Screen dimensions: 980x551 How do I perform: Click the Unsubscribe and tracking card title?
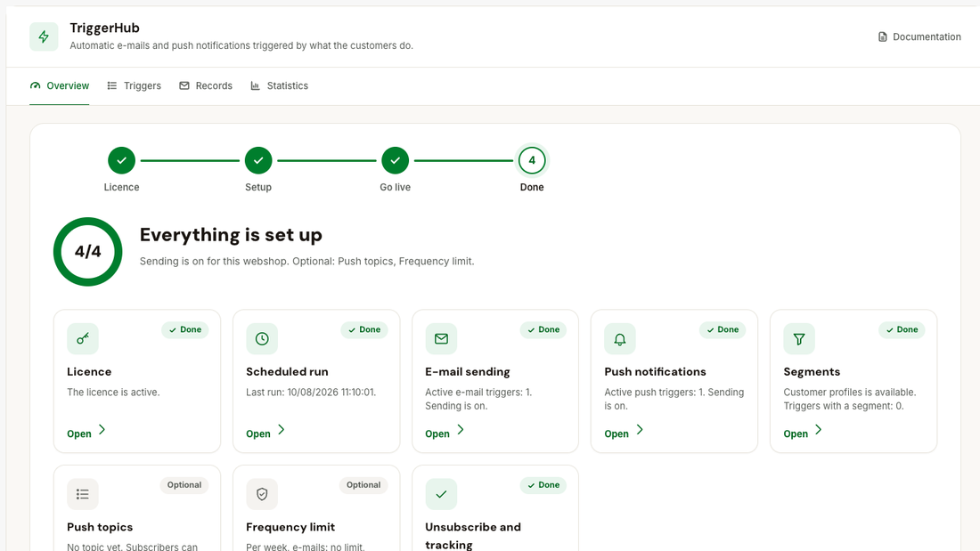pyautogui.click(x=473, y=536)
